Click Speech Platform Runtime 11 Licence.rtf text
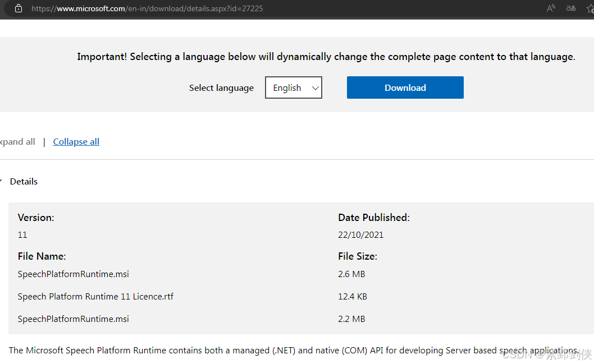The width and height of the screenshot is (594, 364). 95,296
